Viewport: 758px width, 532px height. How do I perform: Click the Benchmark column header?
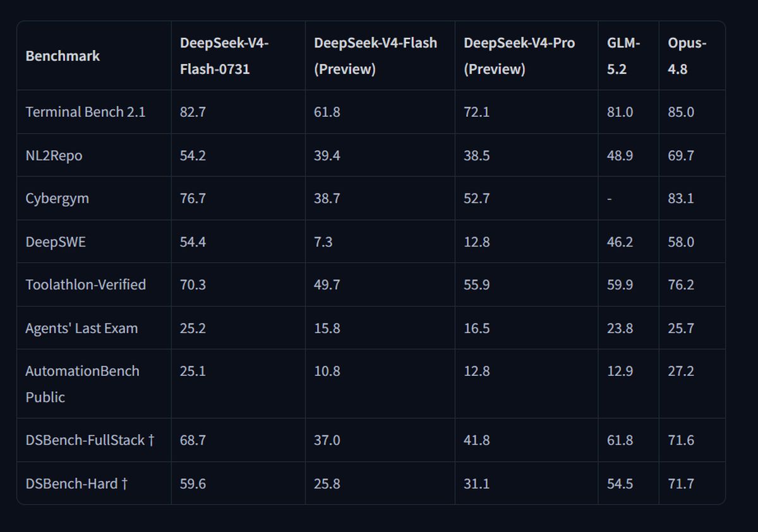click(63, 56)
